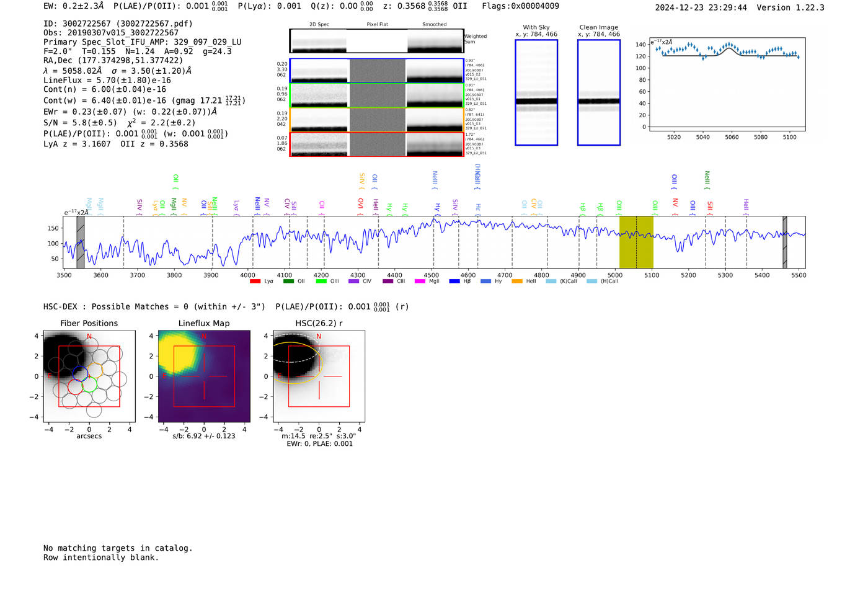Viewport: 868px width, 591px height.
Task: Click the Primary Spec_Slot_IFU_AMP line
Action: pyautogui.click(x=143, y=42)
